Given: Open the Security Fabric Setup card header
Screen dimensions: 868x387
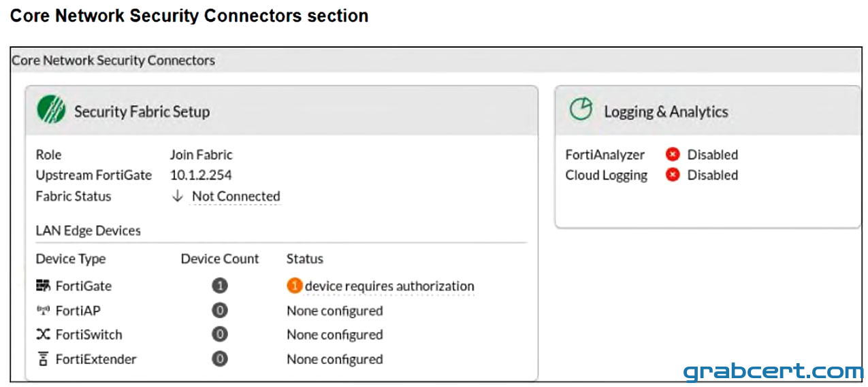Looking at the screenshot, I should click(281, 110).
